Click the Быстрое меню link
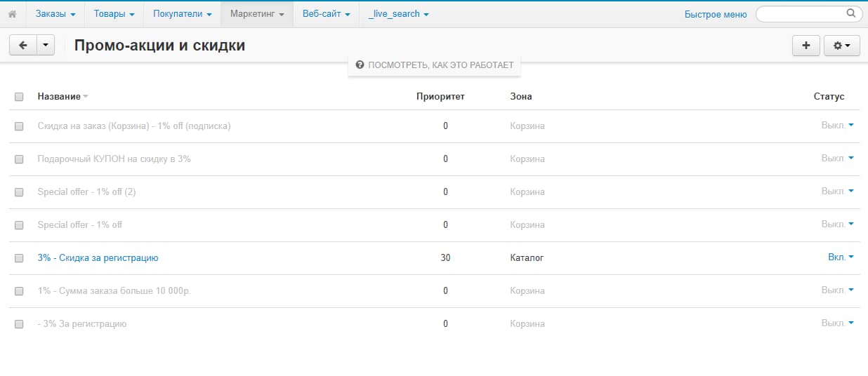The width and height of the screenshot is (868, 376). (716, 14)
